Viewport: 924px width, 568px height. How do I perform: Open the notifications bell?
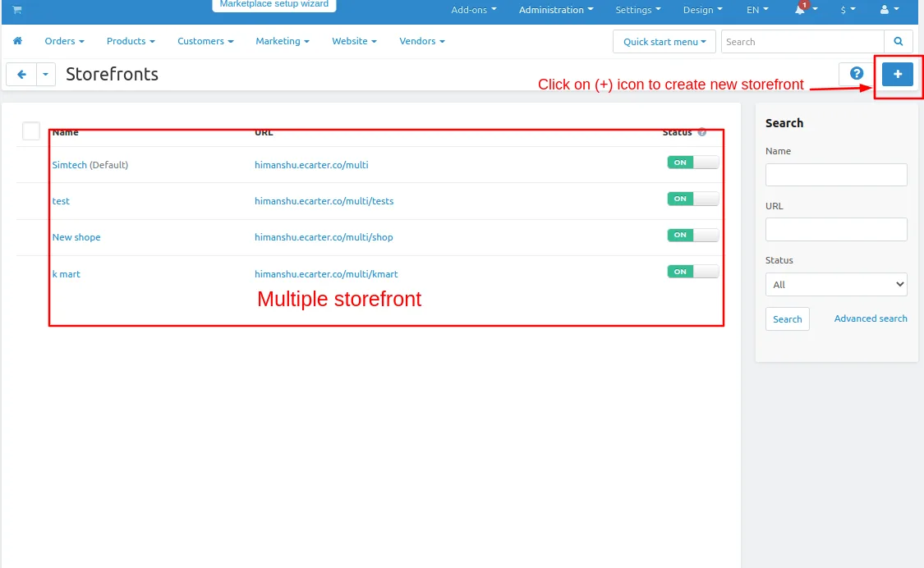pyautogui.click(x=800, y=9)
